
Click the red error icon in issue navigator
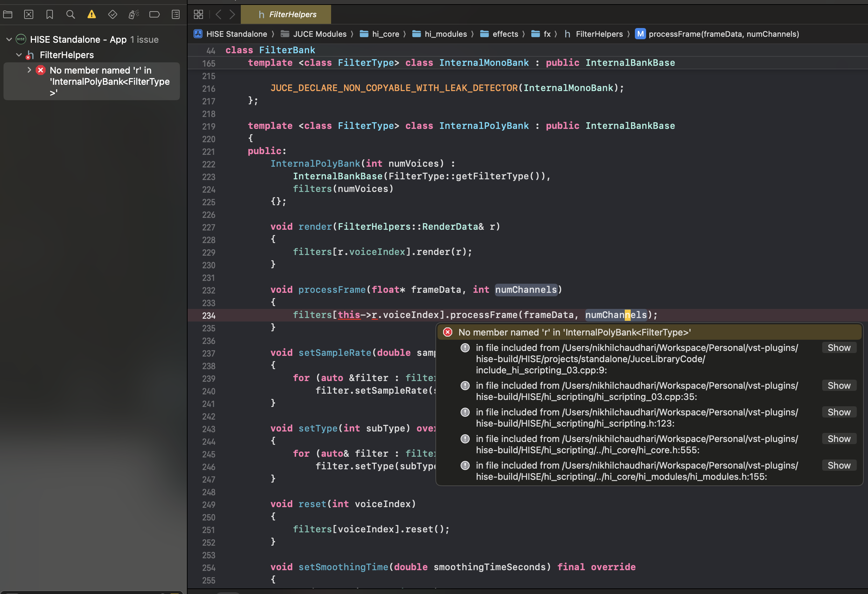pyautogui.click(x=41, y=70)
